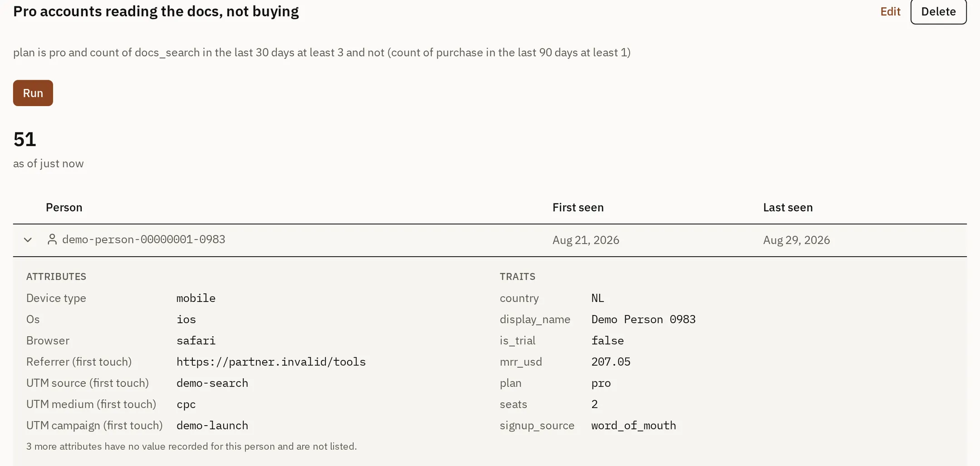Image resolution: width=980 pixels, height=466 pixels.
Task: Select the demo-person-00000001-0983 identifier
Action: 144,239
